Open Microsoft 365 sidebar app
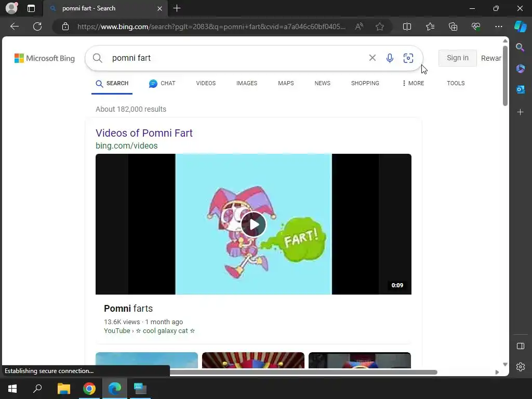532x399 pixels. coord(520,69)
